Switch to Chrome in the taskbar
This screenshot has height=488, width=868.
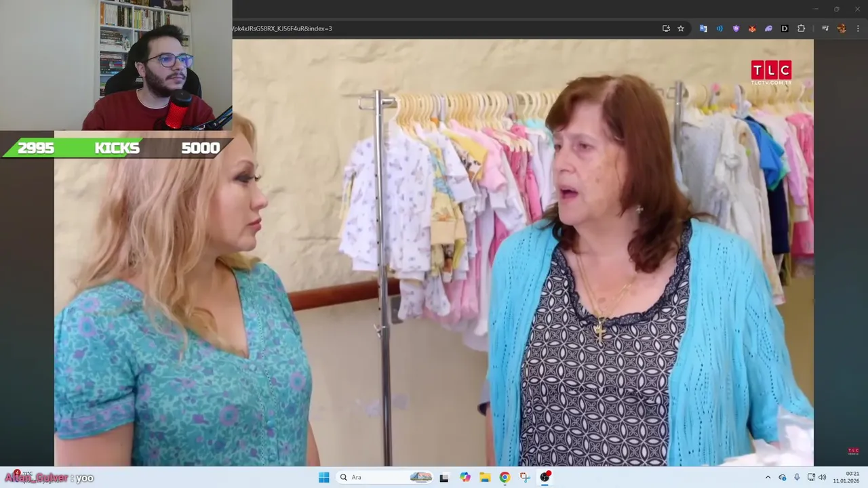pos(505,477)
